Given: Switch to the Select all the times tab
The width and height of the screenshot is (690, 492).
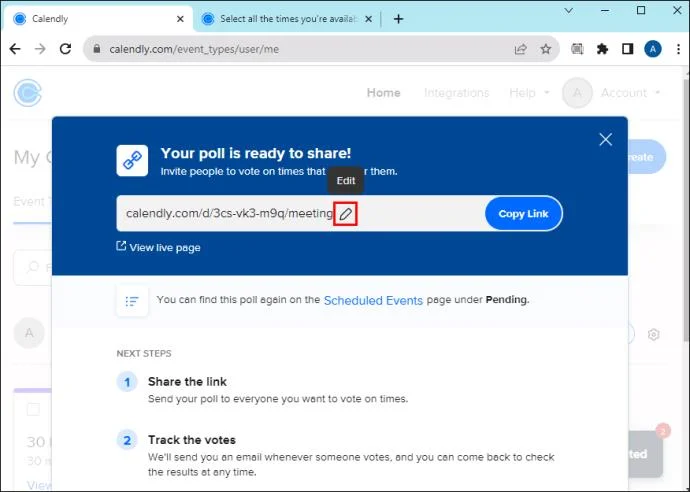Looking at the screenshot, I should point(288,19).
